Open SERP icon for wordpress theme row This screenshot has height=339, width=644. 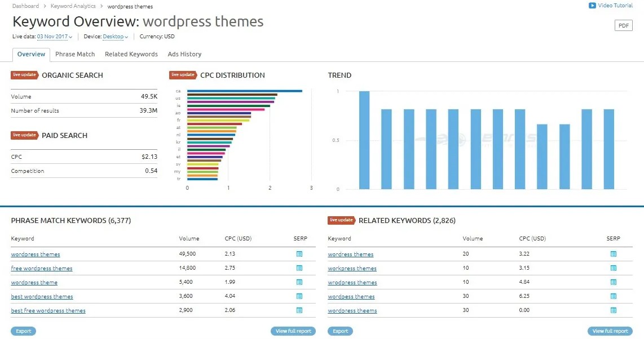(299, 282)
